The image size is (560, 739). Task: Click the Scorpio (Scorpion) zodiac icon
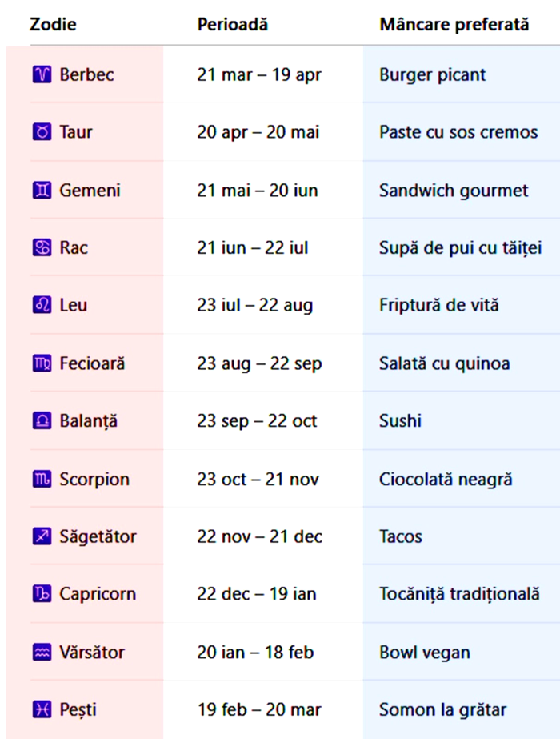tap(42, 480)
